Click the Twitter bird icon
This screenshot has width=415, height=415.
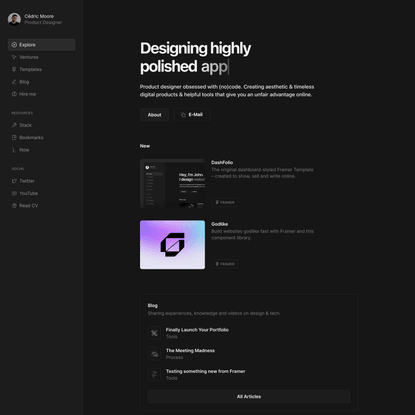(14, 181)
